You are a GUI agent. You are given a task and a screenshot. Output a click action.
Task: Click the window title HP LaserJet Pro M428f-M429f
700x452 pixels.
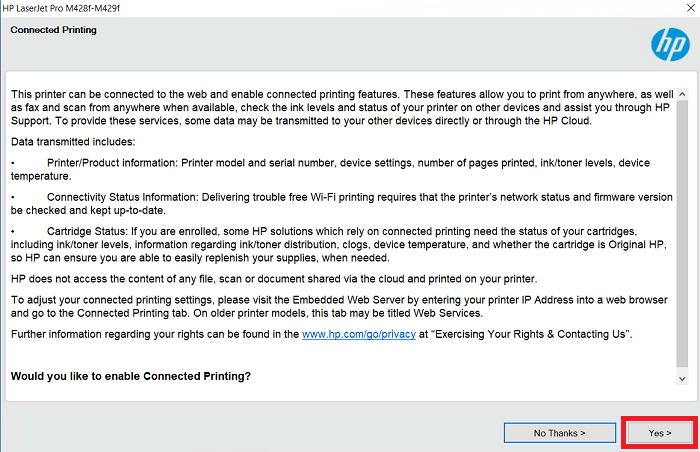61,8
